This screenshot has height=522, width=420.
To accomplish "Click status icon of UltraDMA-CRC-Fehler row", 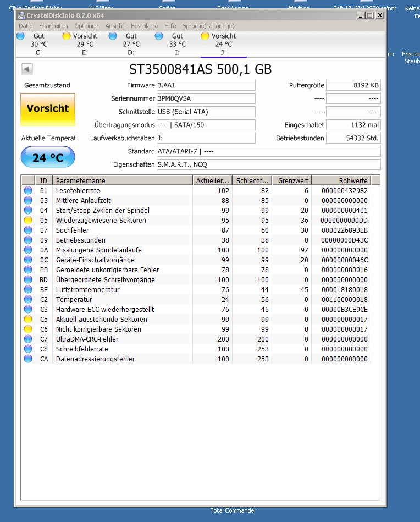I will tap(28, 339).
